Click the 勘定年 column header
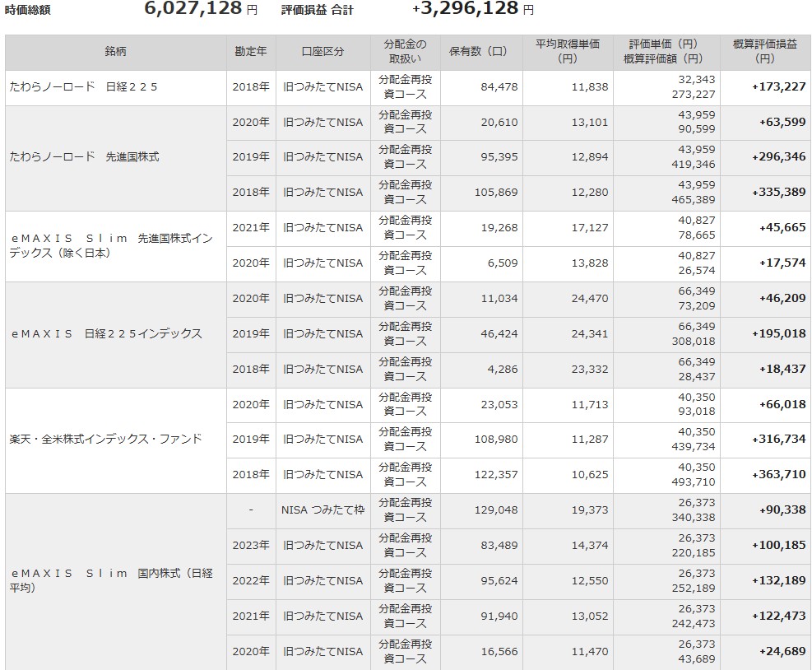This screenshot has width=812, height=670. 250,52
